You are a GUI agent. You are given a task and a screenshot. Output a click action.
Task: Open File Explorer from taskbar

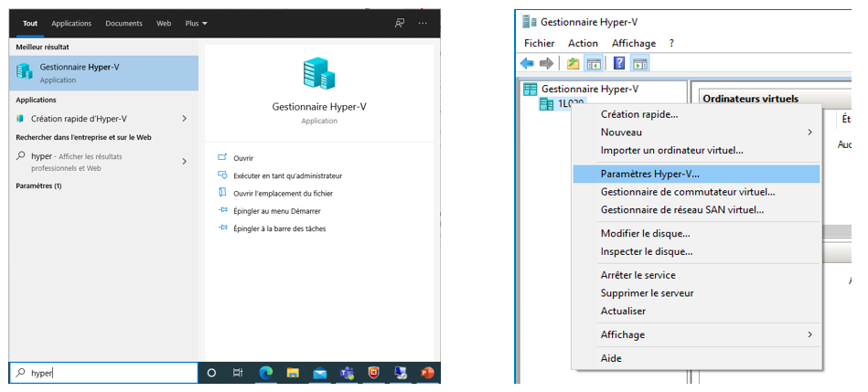[293, 373]
